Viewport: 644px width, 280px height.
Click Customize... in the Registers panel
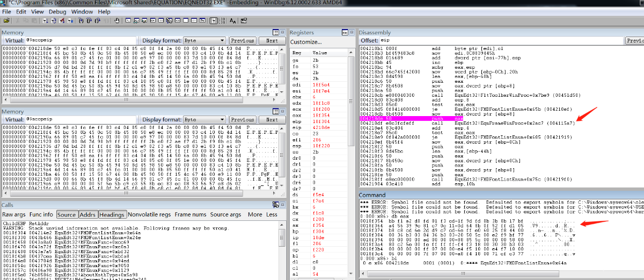(x=305, y=42)
